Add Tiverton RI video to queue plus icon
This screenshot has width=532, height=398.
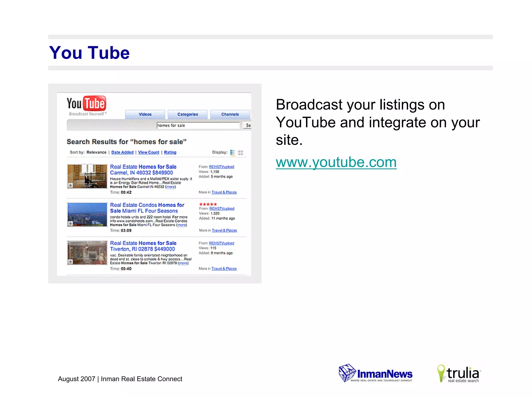tap(70, 262)
